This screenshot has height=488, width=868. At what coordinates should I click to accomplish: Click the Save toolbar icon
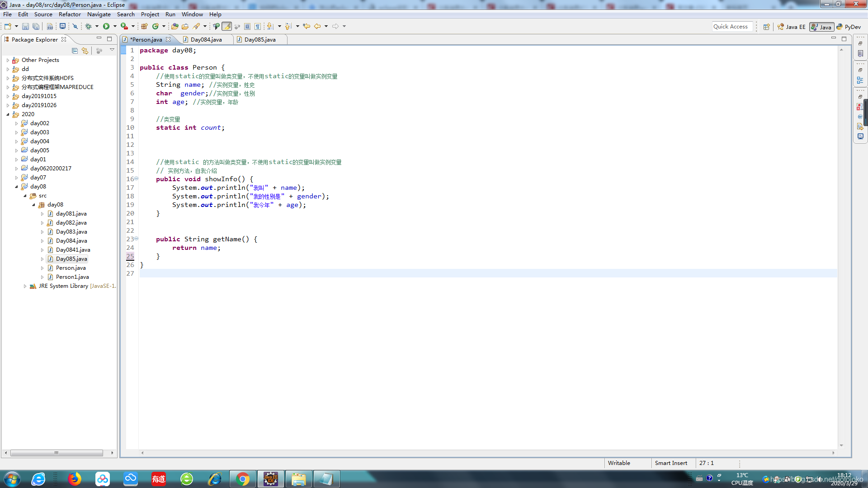25,27
